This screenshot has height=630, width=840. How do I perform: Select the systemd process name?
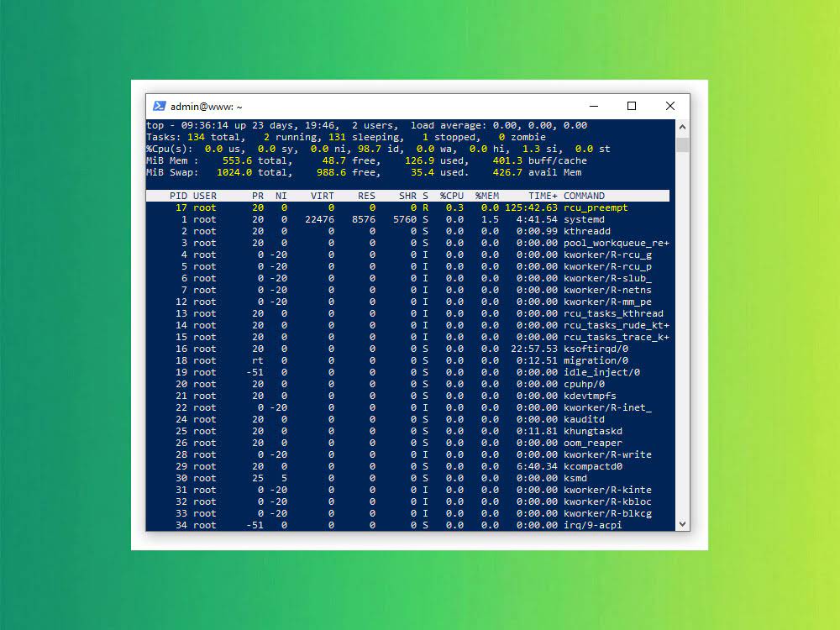click(584, 219)
